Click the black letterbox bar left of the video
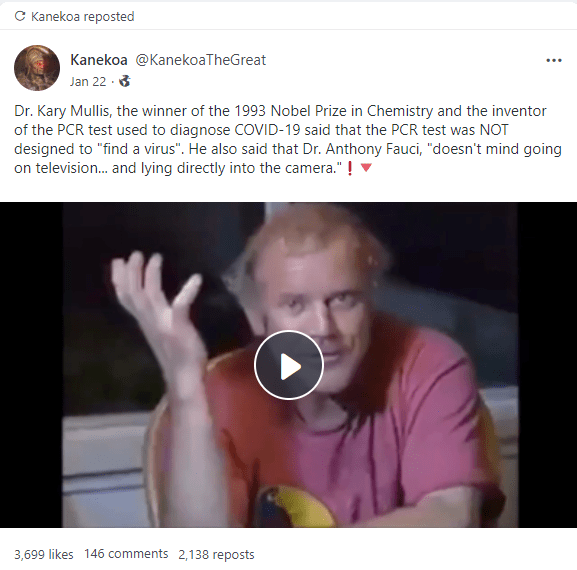This screenshot has height=570, width=577. point(31,365)
